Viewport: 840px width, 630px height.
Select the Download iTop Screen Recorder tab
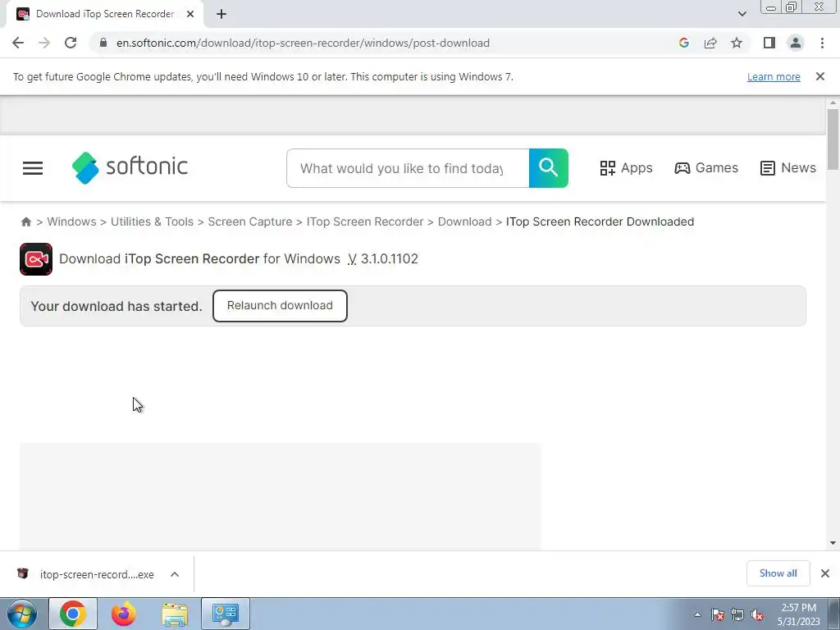coord(105,14)
